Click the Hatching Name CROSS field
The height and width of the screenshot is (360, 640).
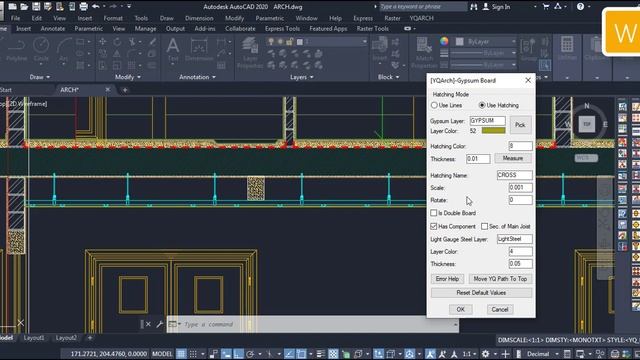click(514, 175)
